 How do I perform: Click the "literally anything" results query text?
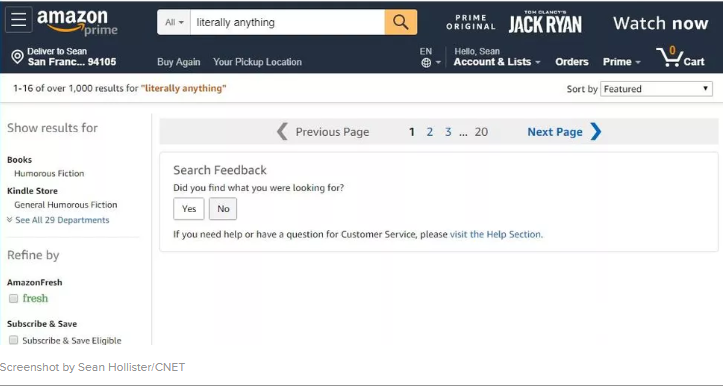pos(183,88)
